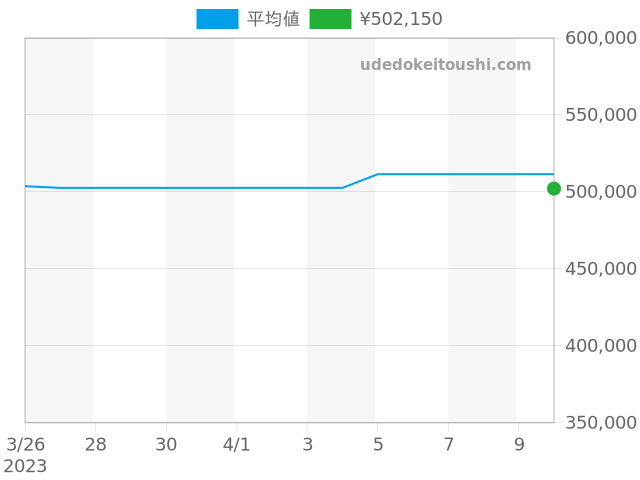The height and width of the screenshot is (480, 640).
Task: Select the 28 x-axis tick label
Action: (95, 444)
